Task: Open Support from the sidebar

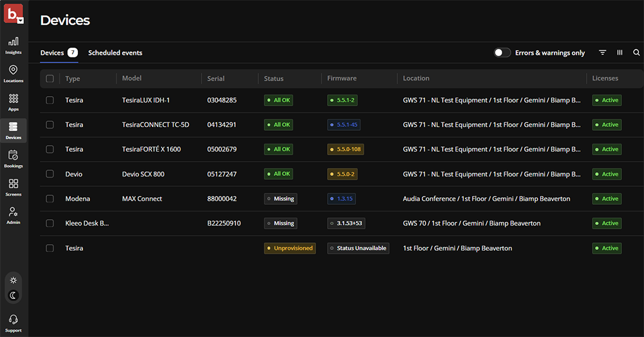Action: [x=13, y=323]
